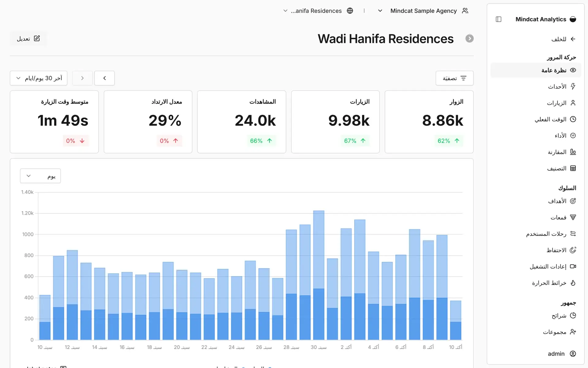The width and height of the screenshot is (588, 368).
Task: Toggle the sidebar collapse icon
Action: point(499,19)
